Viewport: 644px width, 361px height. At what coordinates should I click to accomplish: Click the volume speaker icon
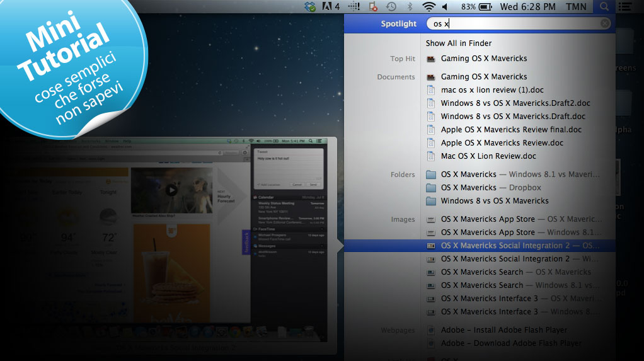pos(446,6)
